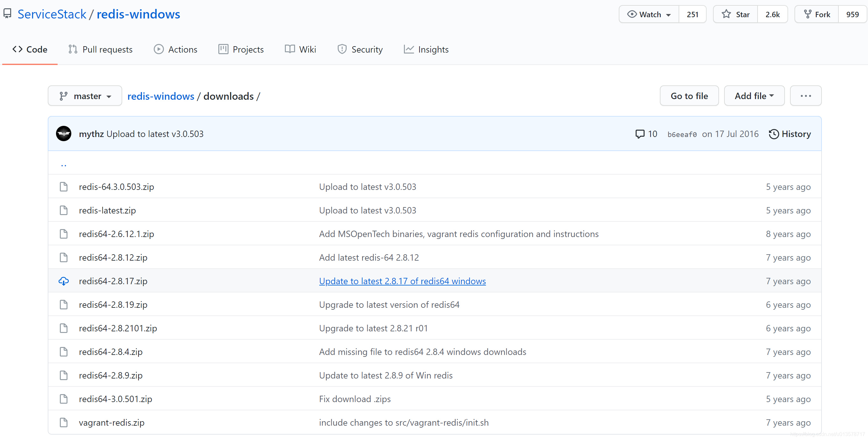
Task: Open the Watch notifications dropdown
Action: click(649, 14)
